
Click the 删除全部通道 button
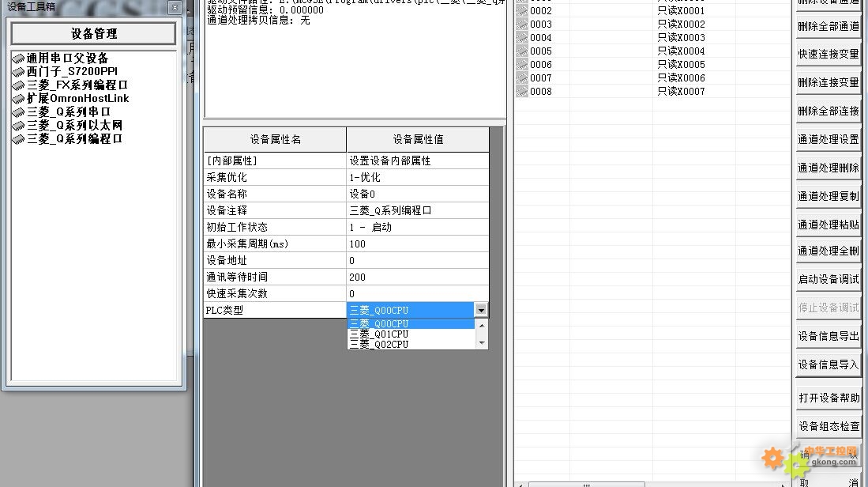(829, 27)
